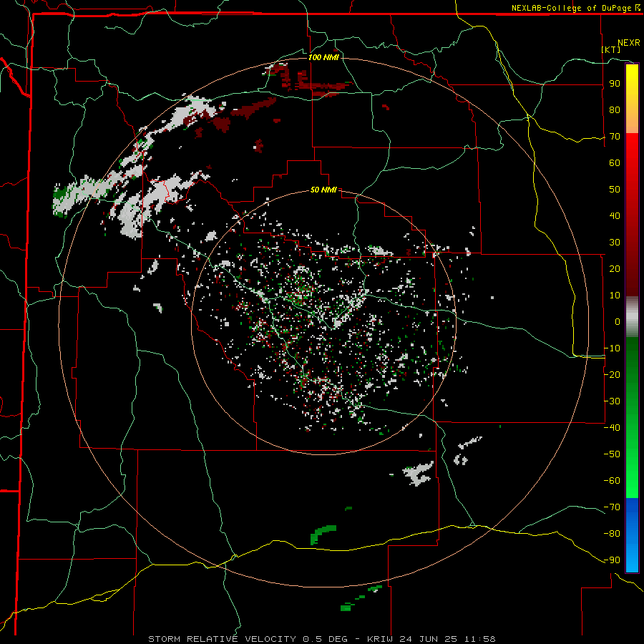Click the 100 NMI range ring label
Image resolution: width=644 pixels, height=644 pixels.
click(x=323, y=57)
